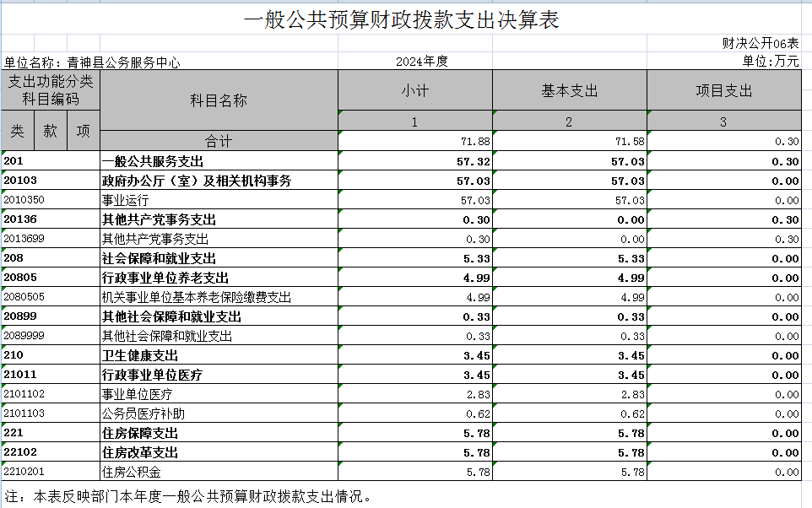This screenshot has height=508, width=812.
Task: Select the 财决公开06表 label cell
Action: pyautogui.click(x=760, y=43)
